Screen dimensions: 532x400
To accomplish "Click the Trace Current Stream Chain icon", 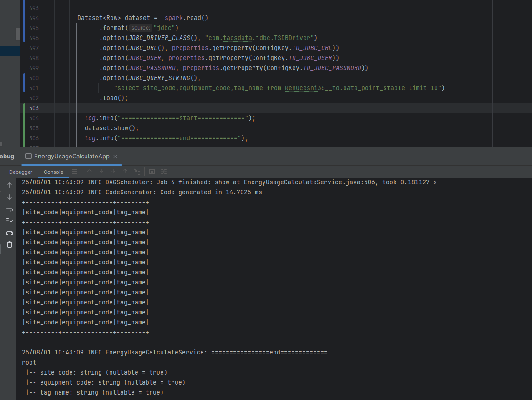I will (164, 172).
